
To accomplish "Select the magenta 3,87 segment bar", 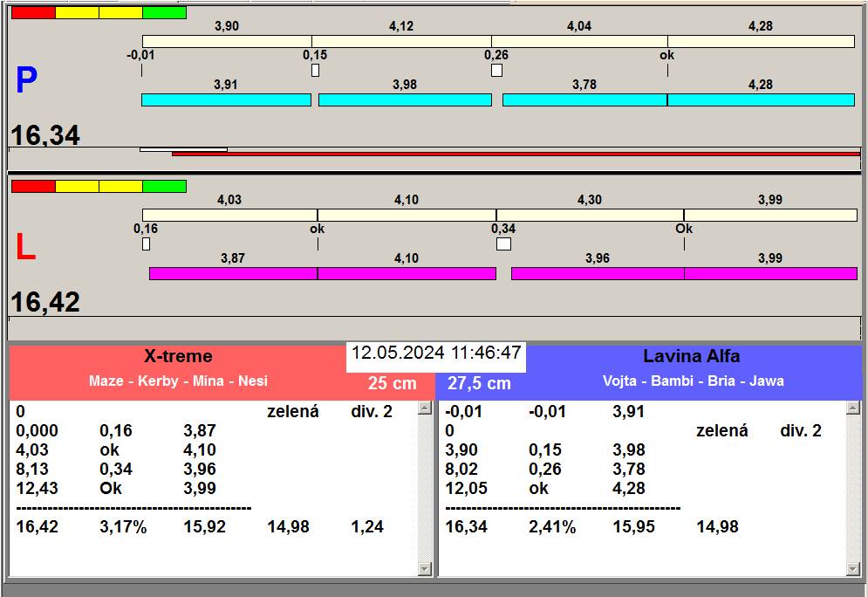I will 233,274.
